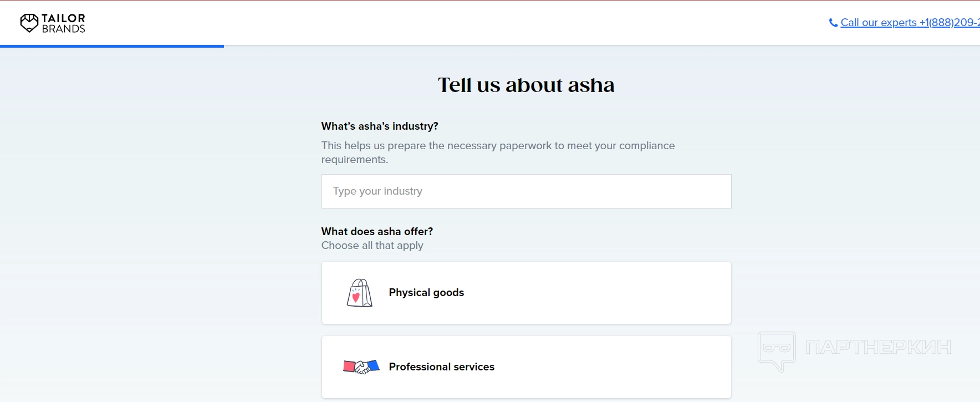Image resolution: width=980 pixels, height=402 pixels.
Task: Click the white header bar area
Action: pyautogui.click(x=443, y=23)
